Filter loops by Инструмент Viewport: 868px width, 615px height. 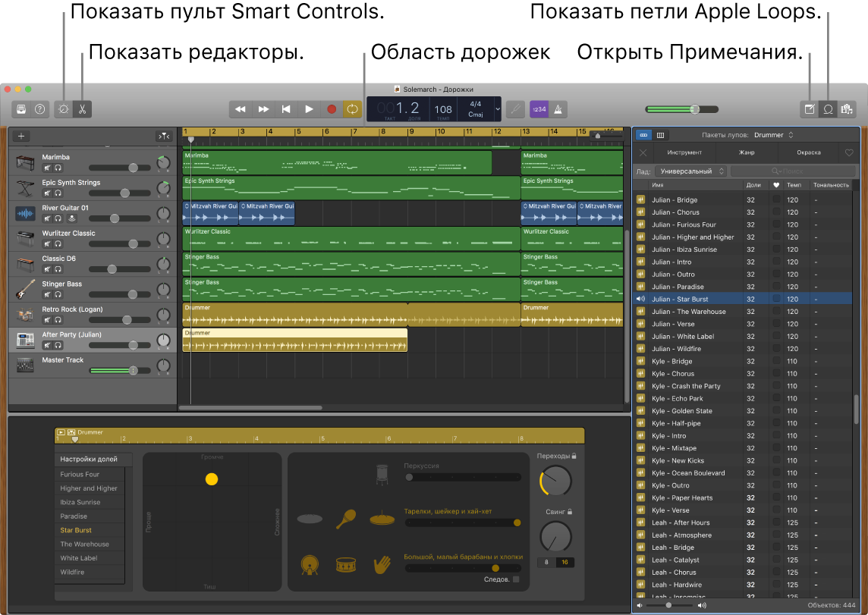click(685, 152)
